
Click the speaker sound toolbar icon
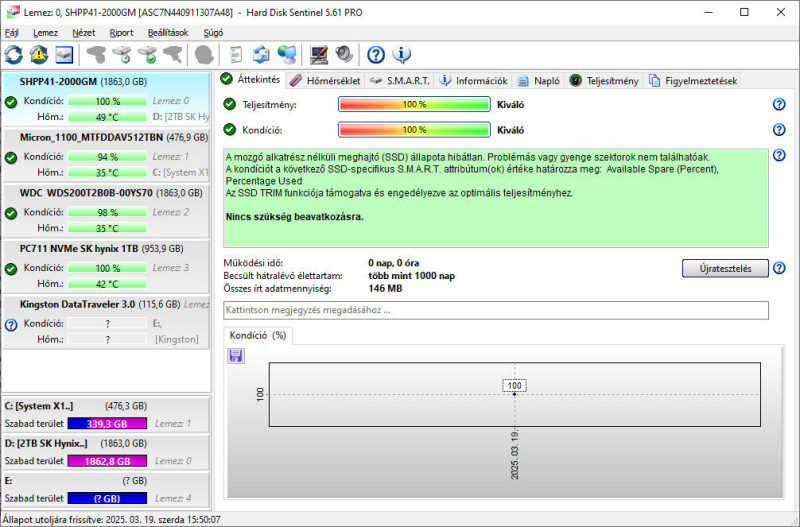click(344, 55)
